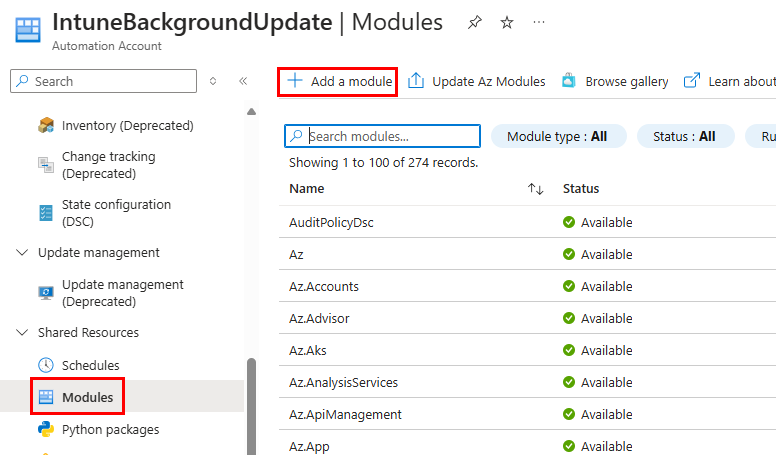The image size is (776, 455).
Task: Open Python packages in sidebar
Action: pyautogui.click(x=110, y=429)
